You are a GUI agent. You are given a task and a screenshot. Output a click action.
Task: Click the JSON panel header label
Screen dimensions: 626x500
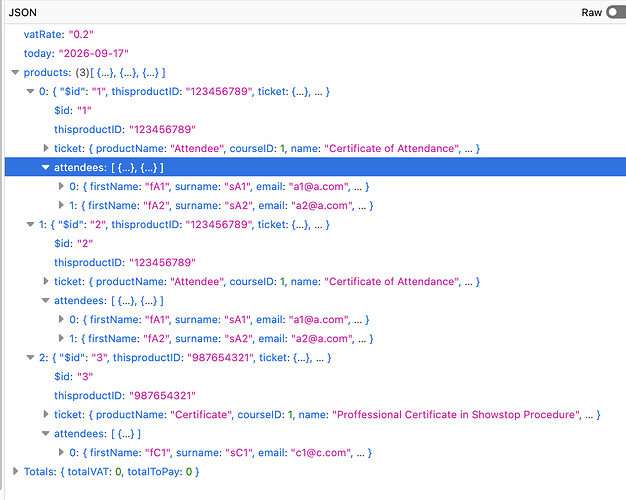click(23, 12)
